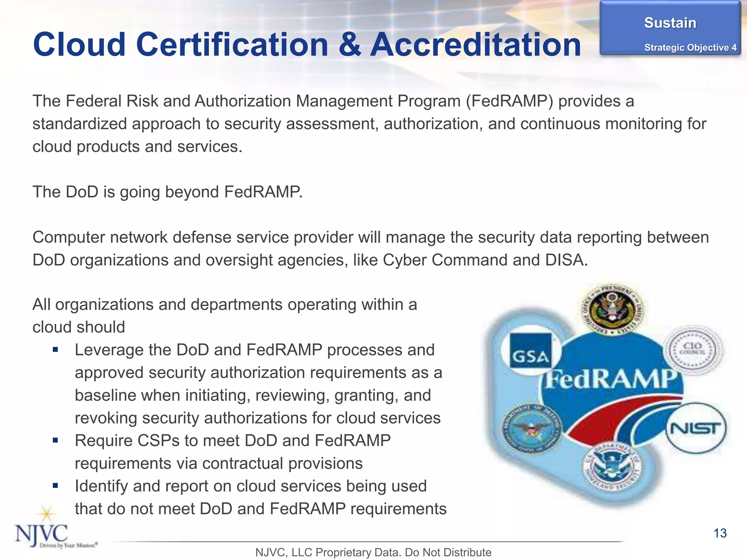The width and height of the screenshot is (747, 560).
Task: Select the Cloud Certification & Accreditation title
Action: 307,44
